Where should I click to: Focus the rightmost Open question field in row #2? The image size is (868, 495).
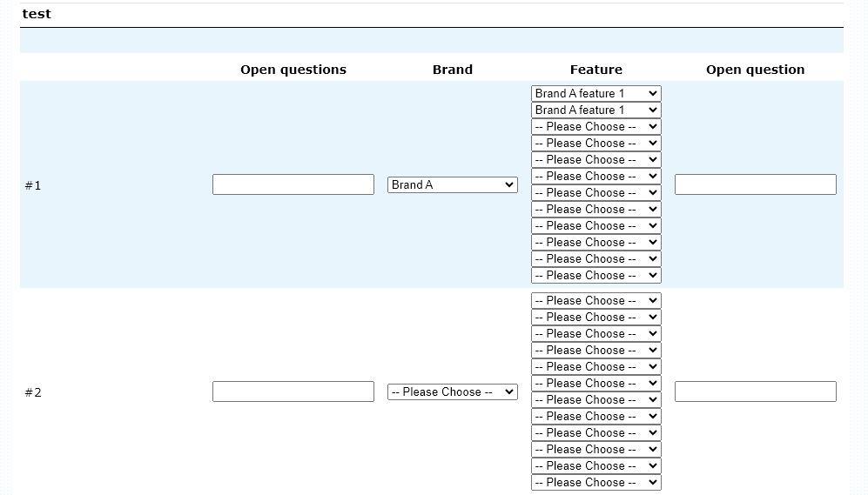755,391
